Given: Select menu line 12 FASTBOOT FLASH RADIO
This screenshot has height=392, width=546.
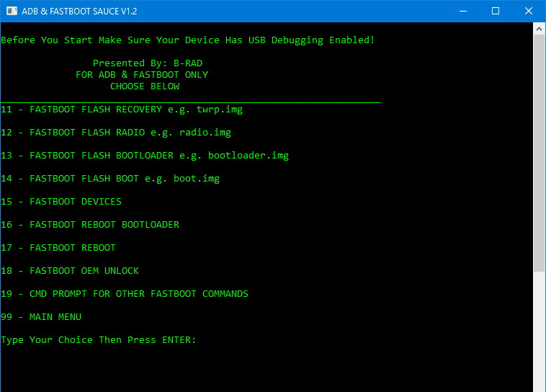Looking at the screenshot, I should point(116,133).
